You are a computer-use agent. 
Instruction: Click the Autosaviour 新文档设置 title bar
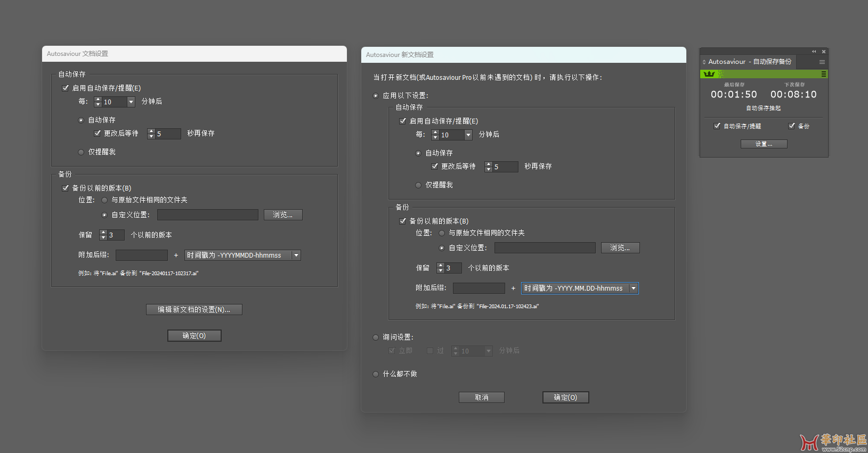[524, 55]
